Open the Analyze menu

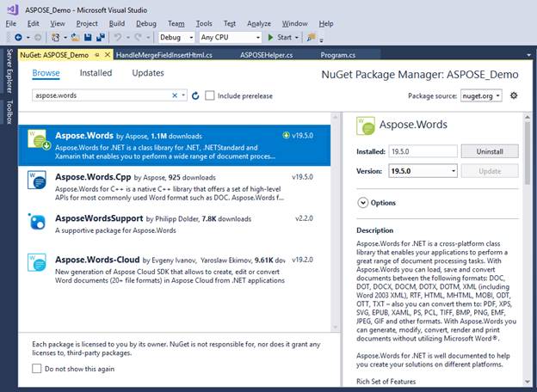tap(259, 23)
